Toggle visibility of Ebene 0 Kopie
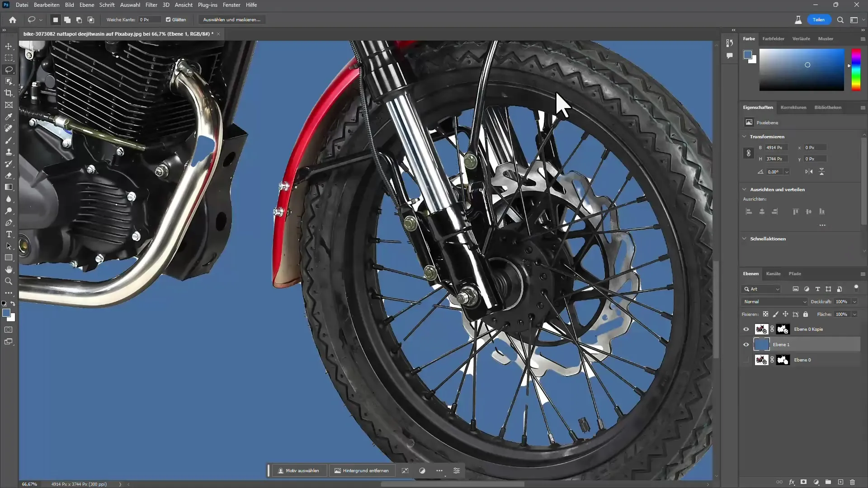Image resolution: width=868 pixels, height=488 pixels. coord(746,329)
